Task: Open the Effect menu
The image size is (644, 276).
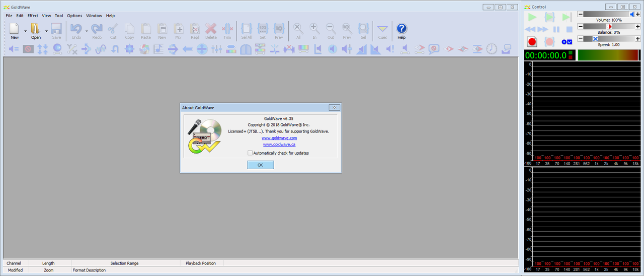Action: tap(33, 16)
